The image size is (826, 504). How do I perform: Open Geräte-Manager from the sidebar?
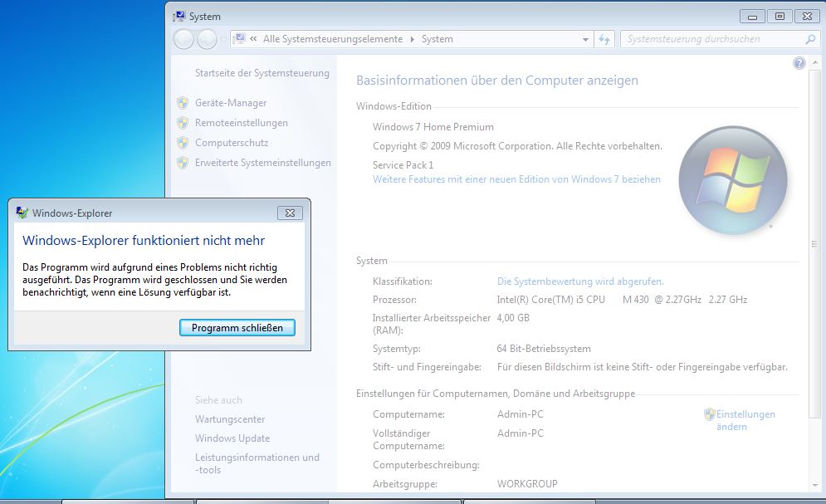coord(231,103)
